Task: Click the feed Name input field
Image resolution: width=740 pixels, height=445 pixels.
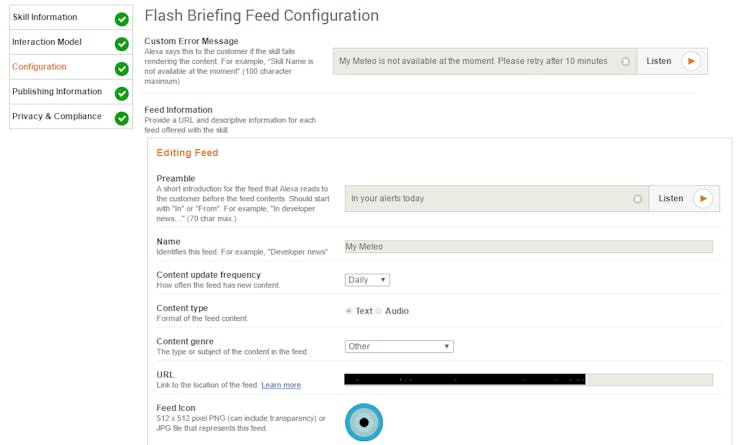Action: pyautogui.click(x=529, y=246)
